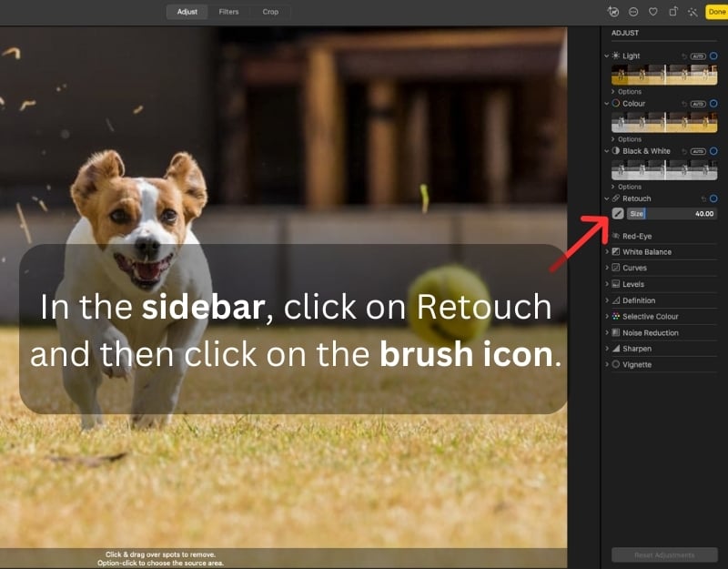This screenshot has height=569, width=728.
Task: Expand the White Balance section
Action: (x=662, y=252)
